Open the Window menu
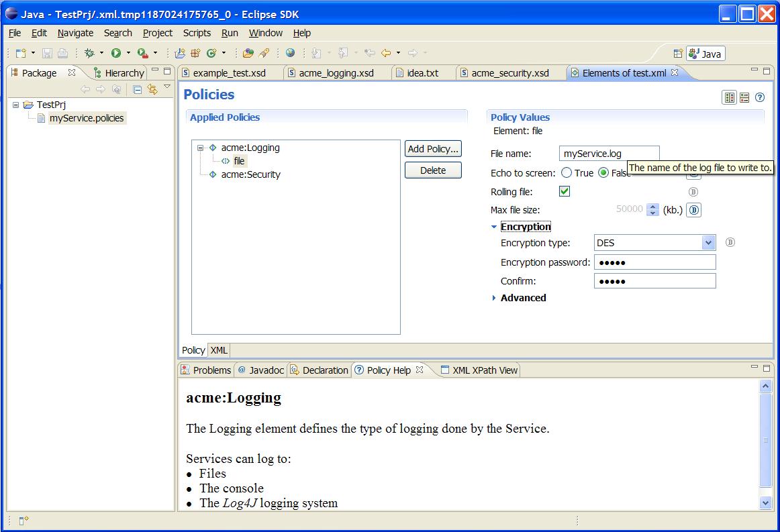The width and height of the screenshot is (780, 532). (266, 33)
